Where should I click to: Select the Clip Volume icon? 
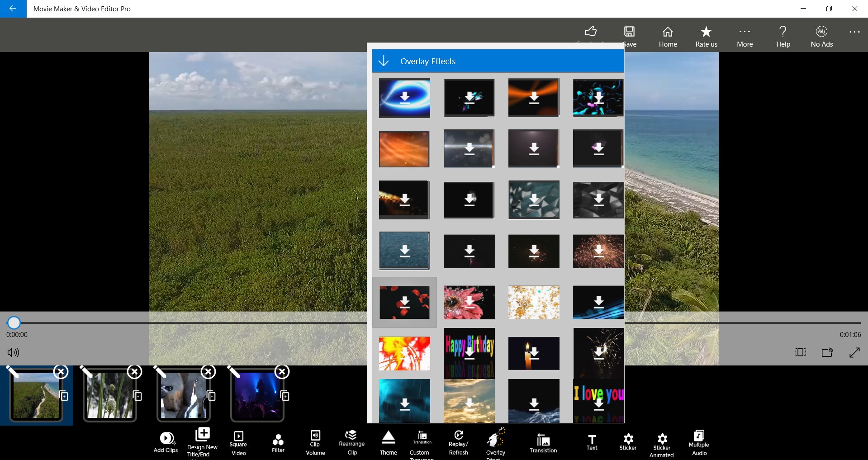pos(315,443)
